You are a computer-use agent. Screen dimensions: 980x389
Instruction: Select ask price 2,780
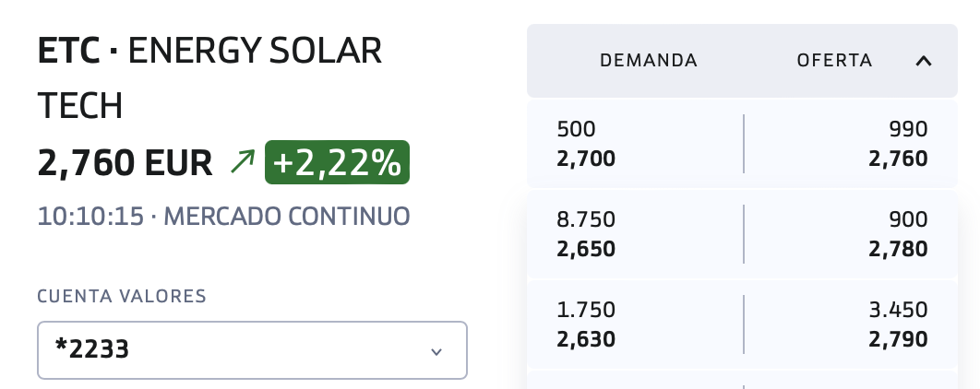coord(897,249)
